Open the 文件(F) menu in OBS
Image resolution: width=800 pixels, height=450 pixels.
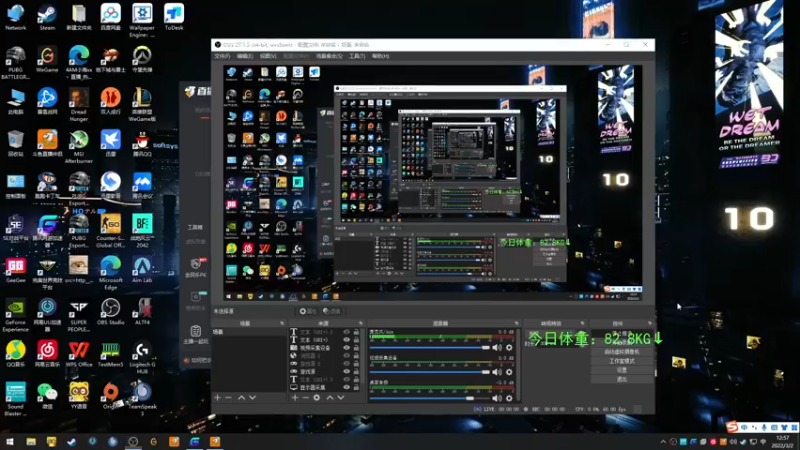pos(222,56)
